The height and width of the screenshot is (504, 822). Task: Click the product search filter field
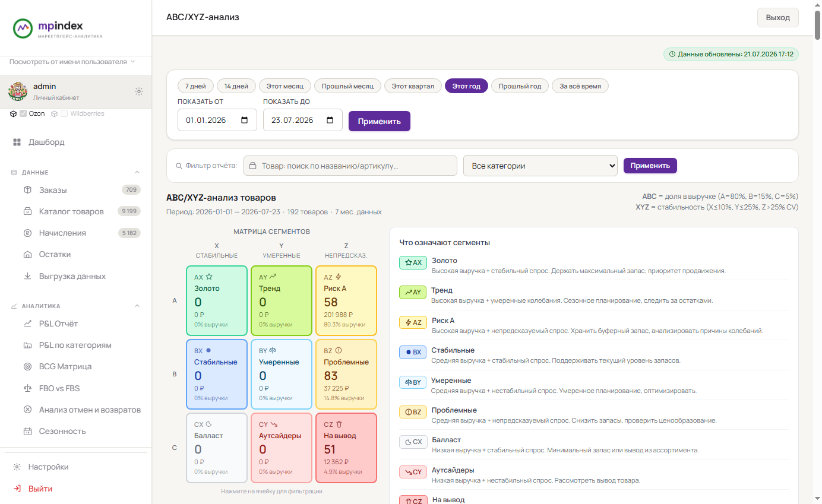pos(350,166)
